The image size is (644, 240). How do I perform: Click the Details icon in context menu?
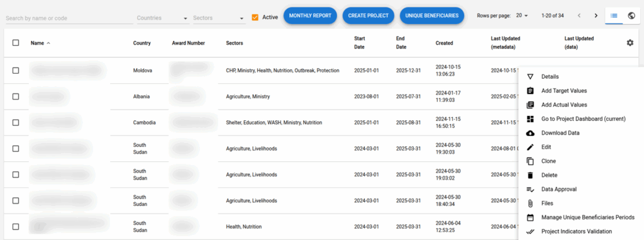(530, 77)
